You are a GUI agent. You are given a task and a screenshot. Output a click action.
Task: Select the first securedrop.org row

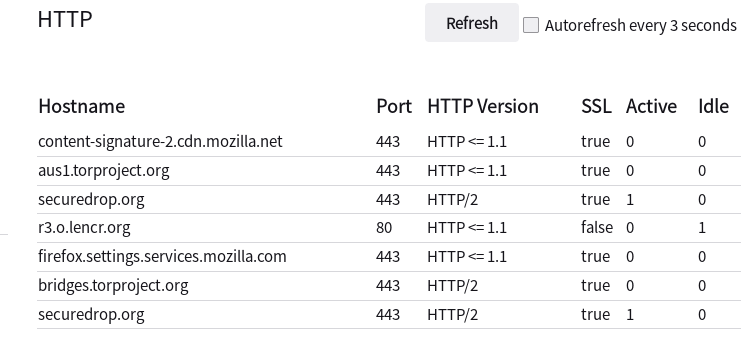point(389,200)
